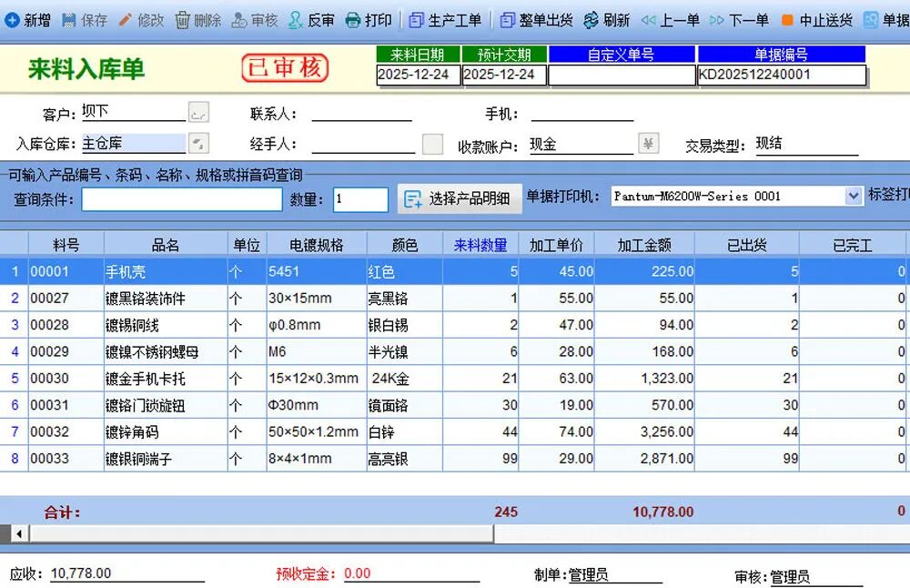Click the 交易类型 field showing 现结

click(x=806, y=144)
